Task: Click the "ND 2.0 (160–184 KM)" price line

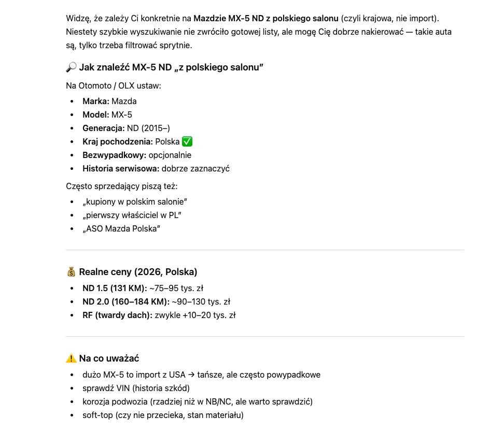Action: pyautogui.click(x=156, y=301)
